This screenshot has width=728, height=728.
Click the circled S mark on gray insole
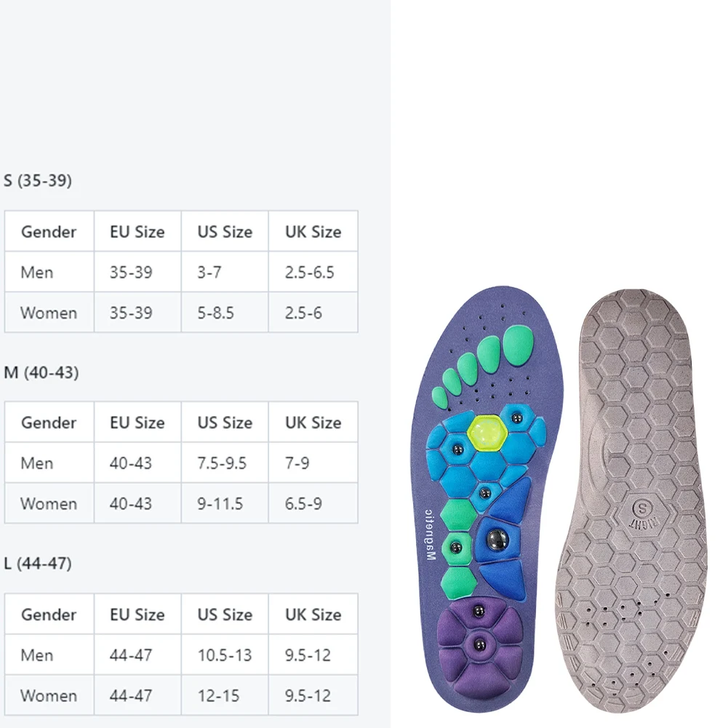pos(641,505)
